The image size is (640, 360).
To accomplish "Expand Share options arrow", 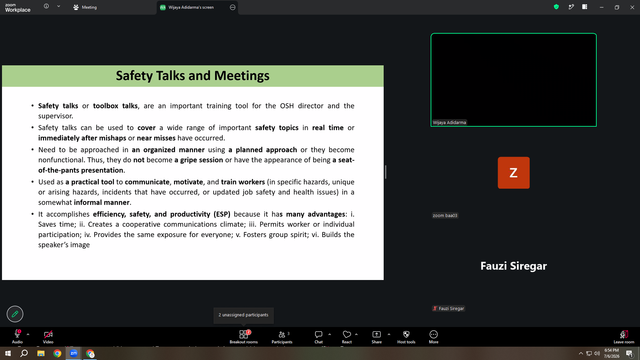I will click(389, 334).
